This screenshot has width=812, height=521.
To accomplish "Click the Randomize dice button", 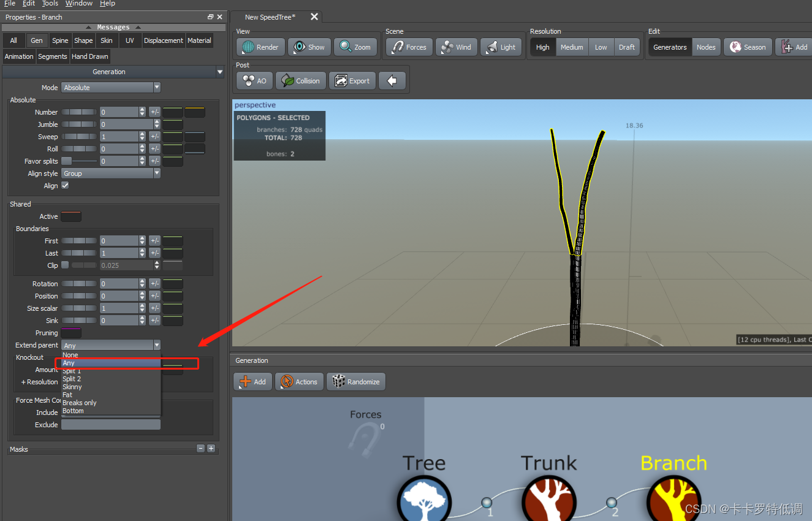I will [x=357, y=382].
